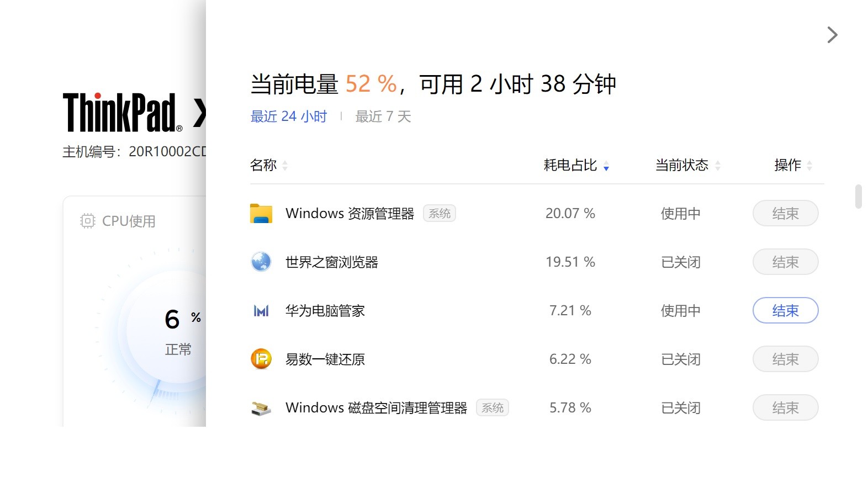End 华为电脑管家 with 结束 button

[785, 310]
